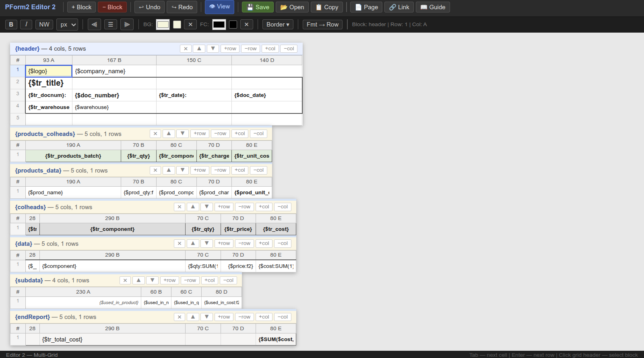Toggle the NW no-wrap button
The image size is (644, 358).
(44, 25)
